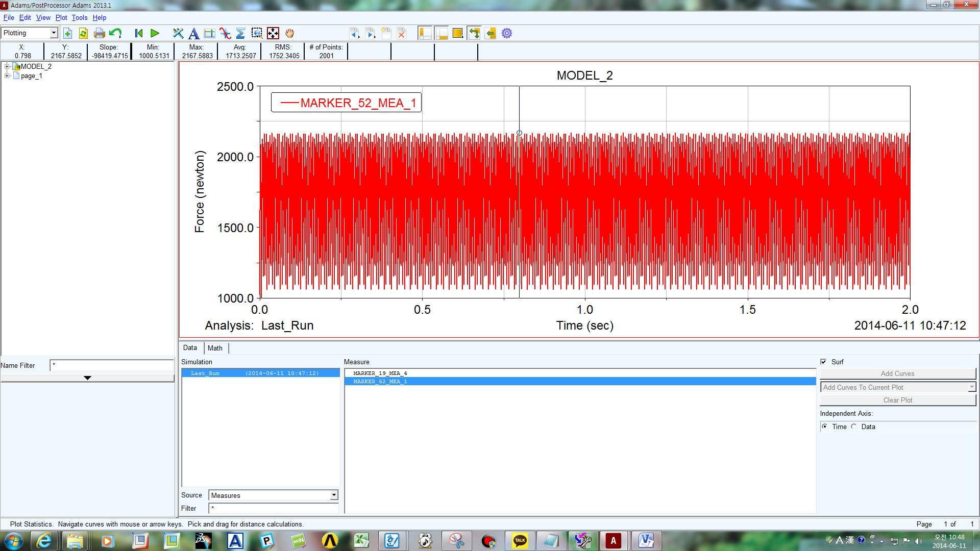
Task: Select the Plot tracking crossed-tools icon
Action: tap(178, 34)
